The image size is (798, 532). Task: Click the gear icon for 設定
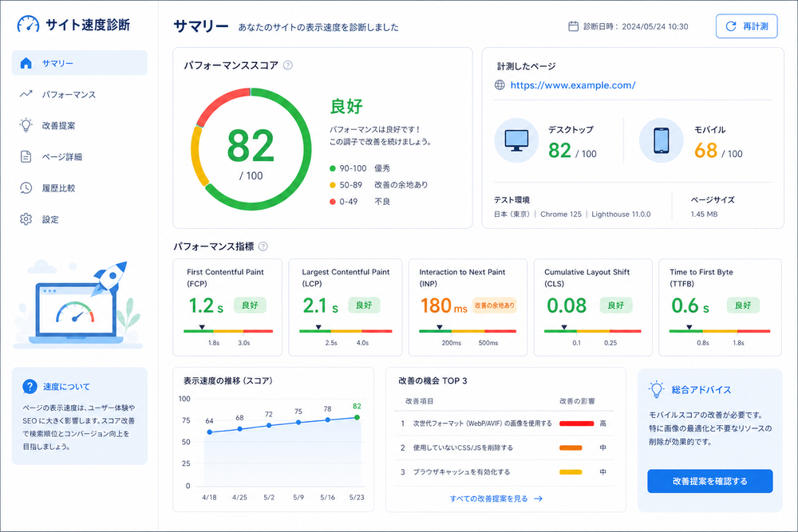click(26, 219)
